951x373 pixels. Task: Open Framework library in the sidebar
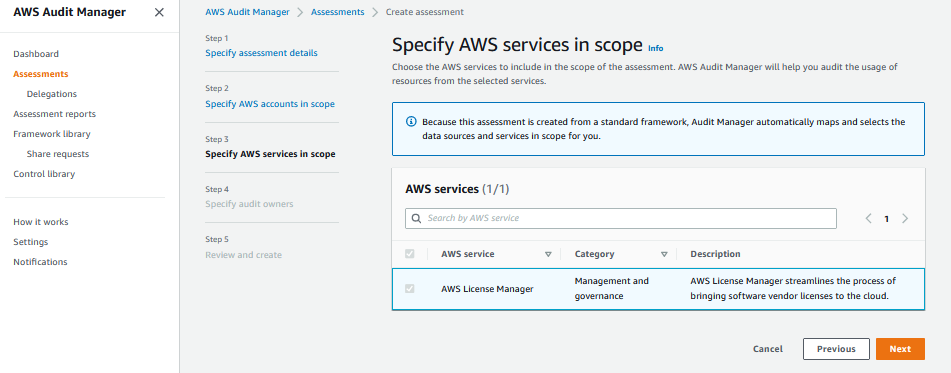point(52,134)
